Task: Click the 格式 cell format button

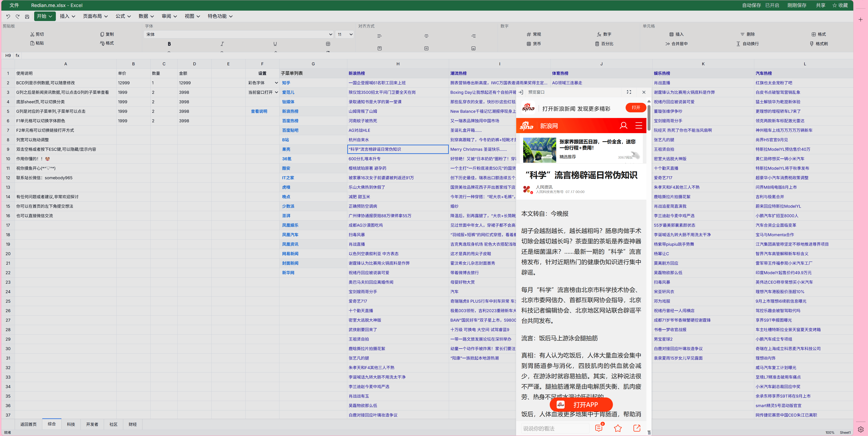Action: 818,34
